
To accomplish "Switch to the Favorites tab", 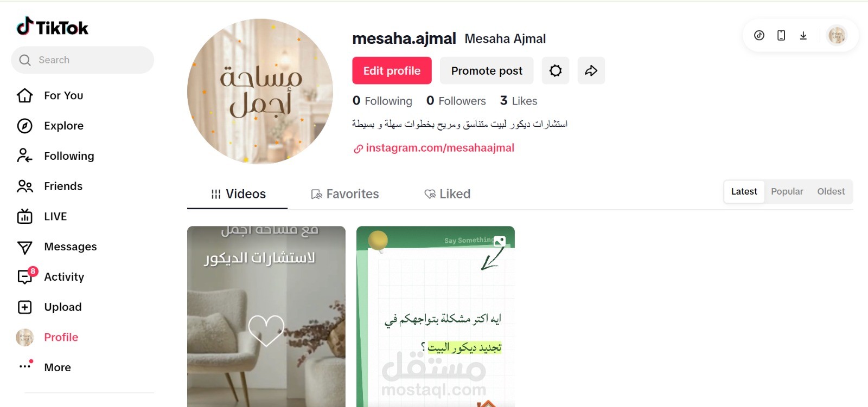I will point(345,194).
